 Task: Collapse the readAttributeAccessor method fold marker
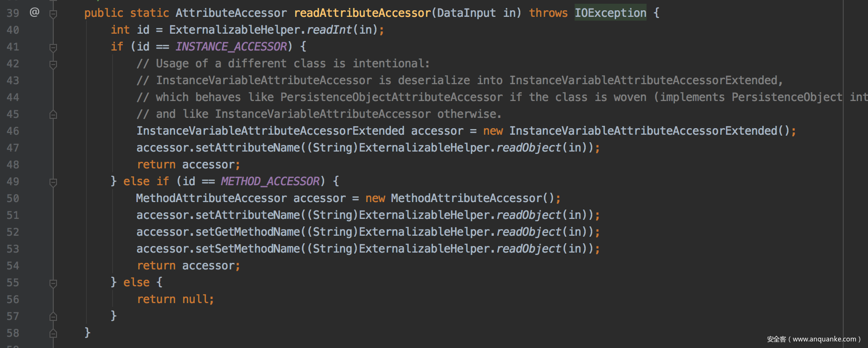pos(53,14)
